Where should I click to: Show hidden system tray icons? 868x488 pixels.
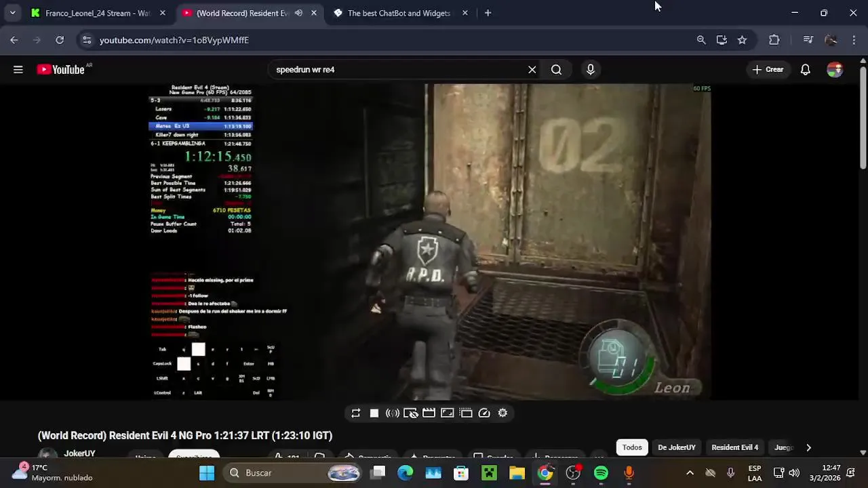[690, 473]
